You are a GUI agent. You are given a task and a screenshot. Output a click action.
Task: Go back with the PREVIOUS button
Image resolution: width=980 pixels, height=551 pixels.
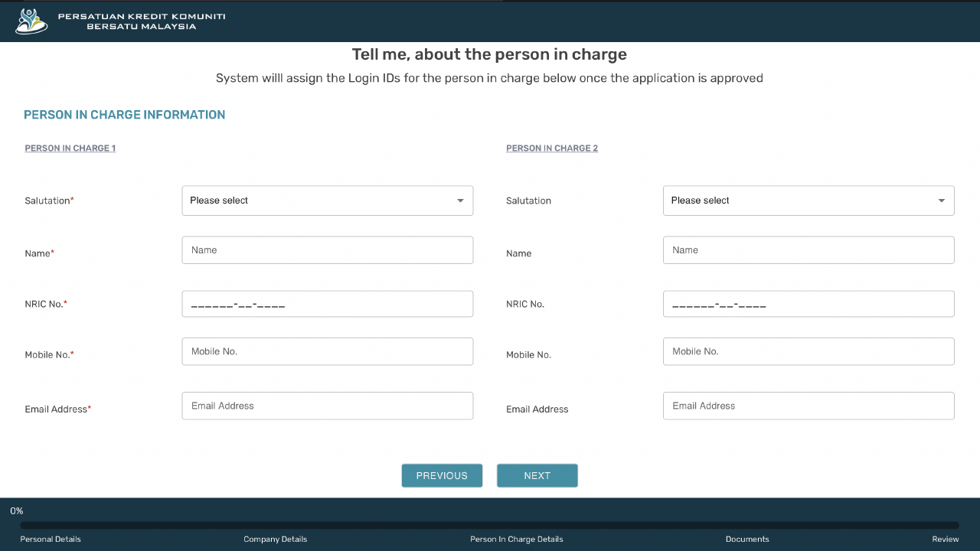(442, 475)
